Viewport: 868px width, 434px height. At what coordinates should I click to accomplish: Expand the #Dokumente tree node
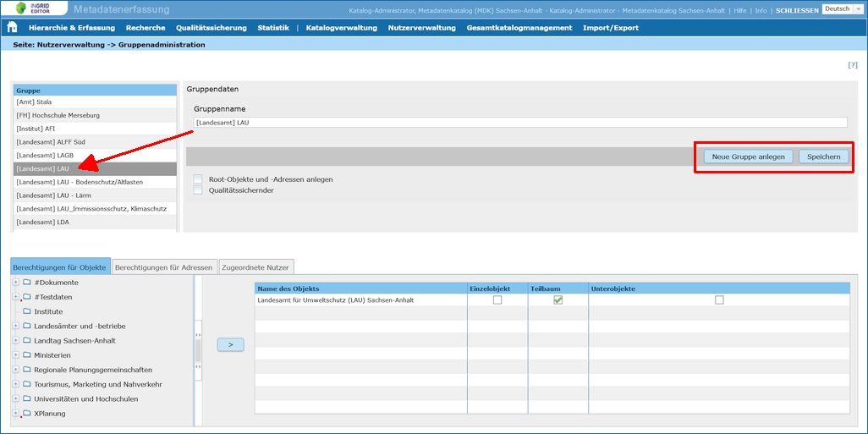point(16,283)
